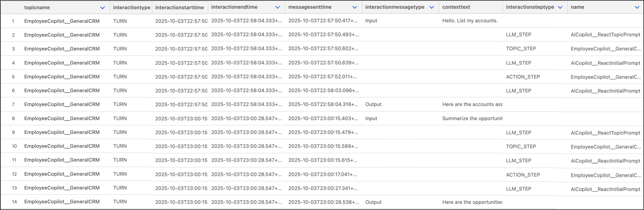Click ACTION_STEP in row 5

click(523, 77)
